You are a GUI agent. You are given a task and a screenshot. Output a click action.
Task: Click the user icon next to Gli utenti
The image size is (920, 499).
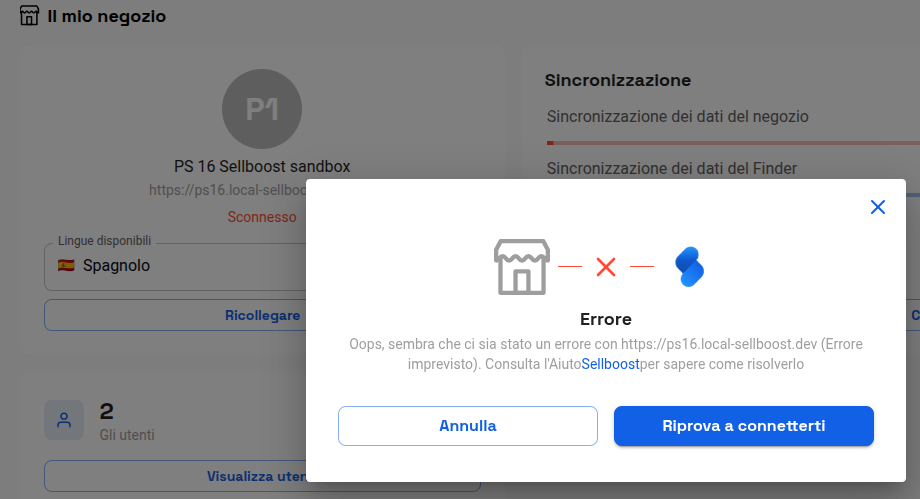click(64, 420)
